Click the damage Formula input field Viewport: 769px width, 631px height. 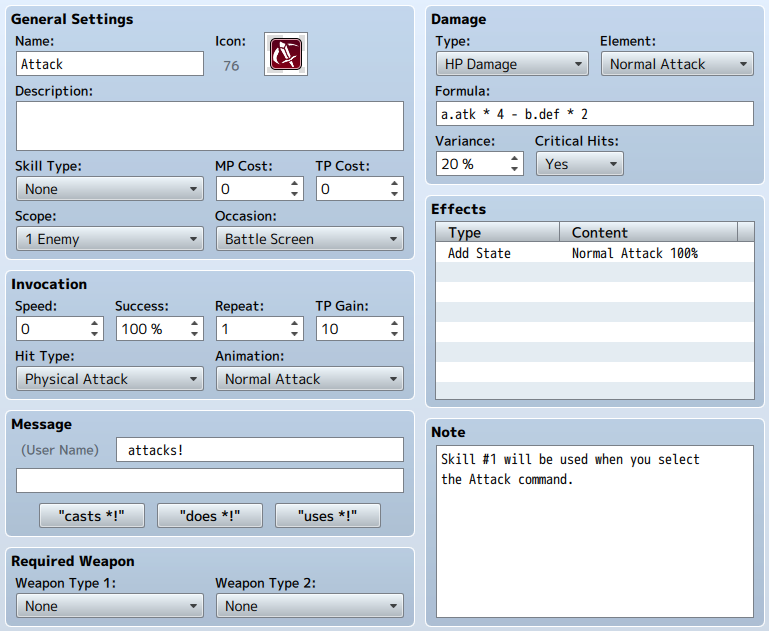point(594,114)
